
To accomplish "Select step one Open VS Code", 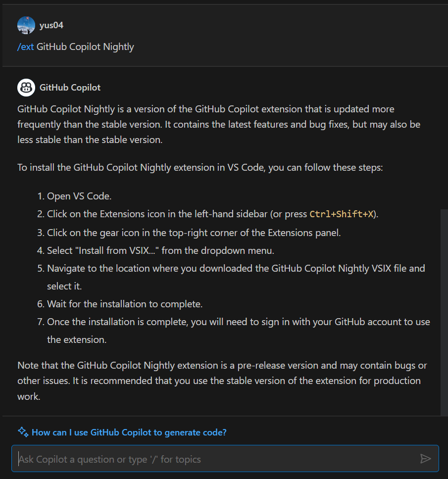I will 79,196.
